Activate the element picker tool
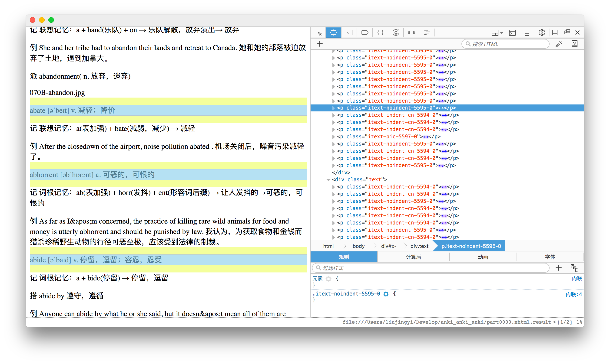610x364 pixels. (x=318, y=33)
